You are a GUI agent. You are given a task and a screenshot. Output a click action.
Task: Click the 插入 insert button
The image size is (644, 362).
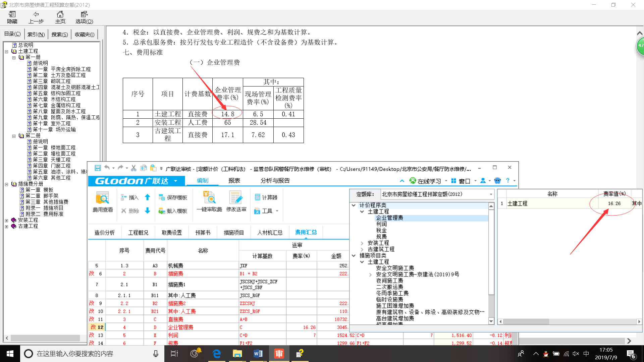point(130,197)
